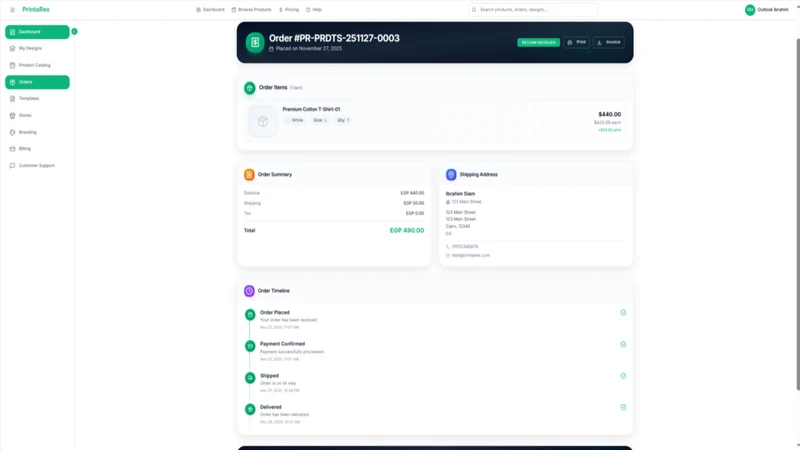
Task: Click the Size: L chip
Action: tap(320, 120)
